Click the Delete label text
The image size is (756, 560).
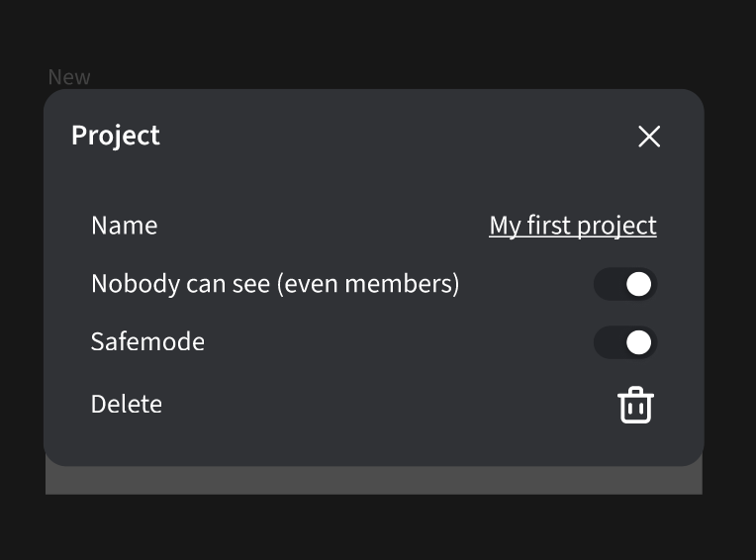(127, 405)
